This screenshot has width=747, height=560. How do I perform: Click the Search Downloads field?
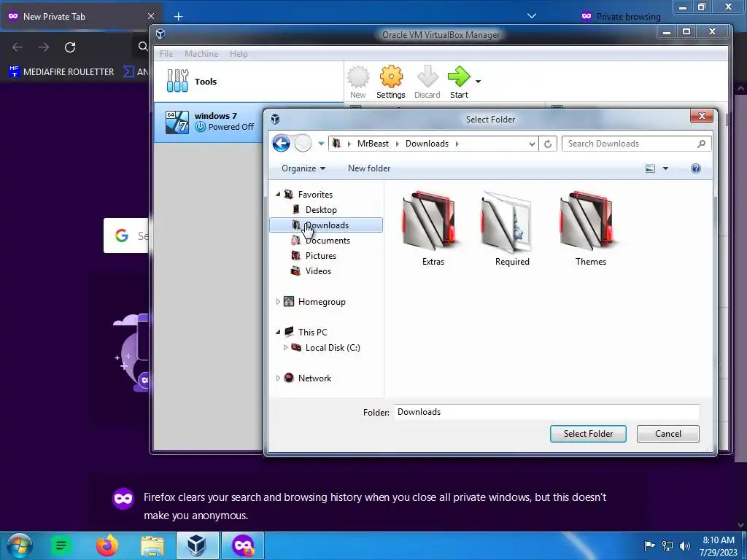pyautogui.click(x=636, y=144)
